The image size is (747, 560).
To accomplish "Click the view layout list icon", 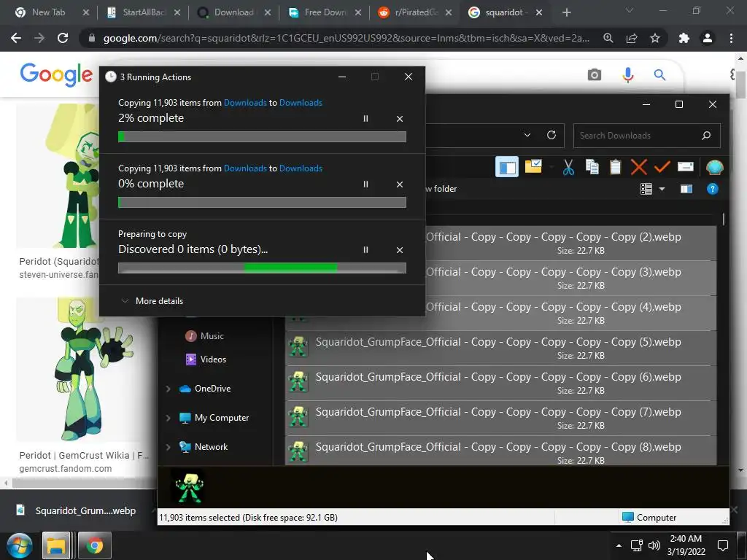I will 646,189.
